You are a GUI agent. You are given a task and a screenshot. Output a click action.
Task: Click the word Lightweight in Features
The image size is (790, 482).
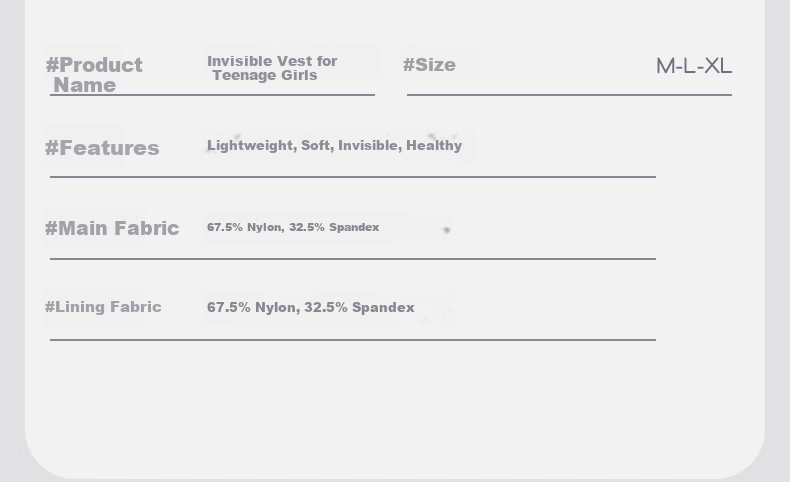tap(251, 146)
